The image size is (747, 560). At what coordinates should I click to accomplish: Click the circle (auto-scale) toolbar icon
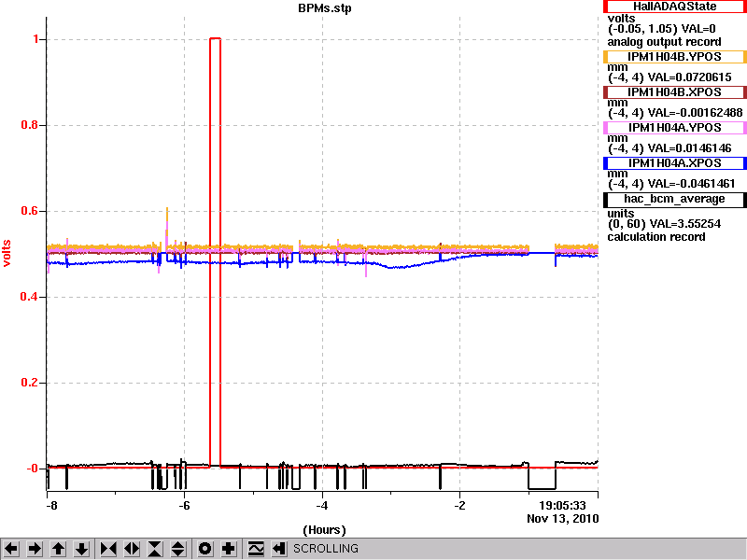pyautogui.click(x=205, y=549)
